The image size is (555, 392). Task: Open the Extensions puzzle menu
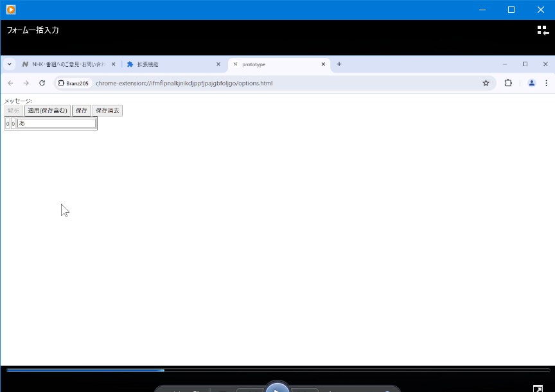coord(508,83)
